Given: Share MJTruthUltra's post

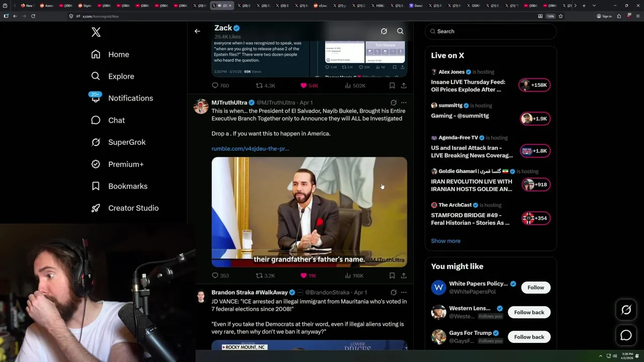Looking at the screenshot, I should tap(404, 276).
